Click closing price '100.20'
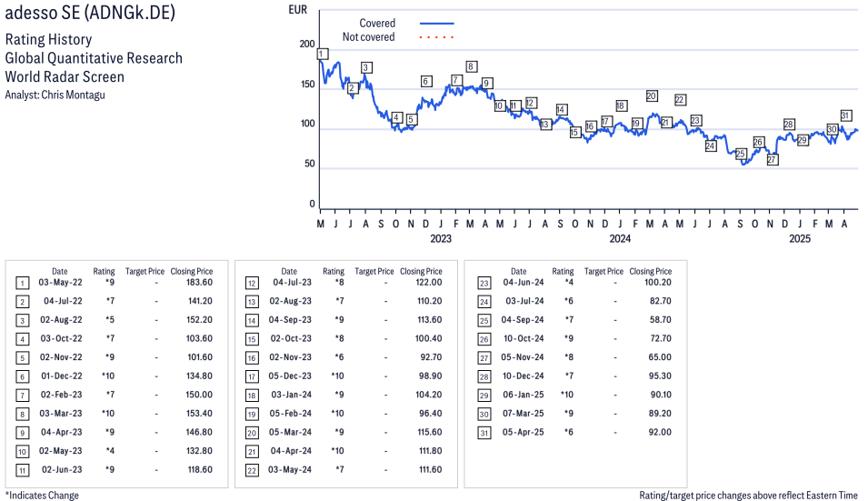This screenshot has width=868, height=501. click(x=658, y=283)
